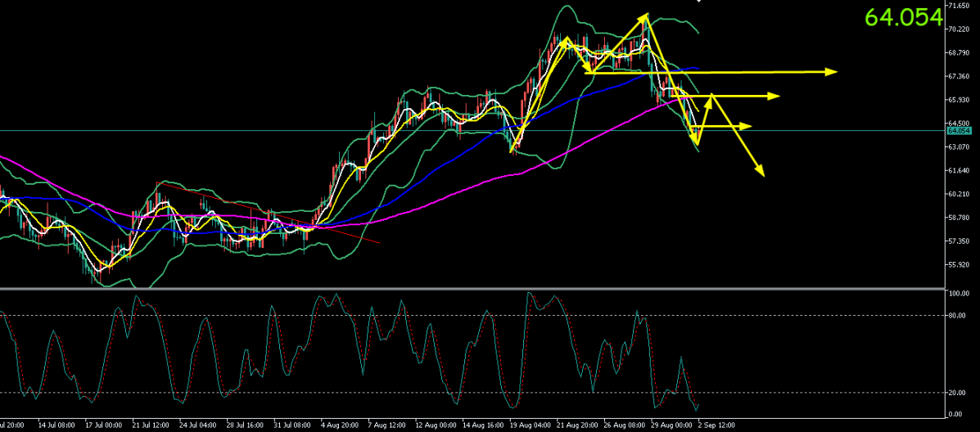This screenshot has height=432, width=980.
Task: Click the 26 Aug 08:00 date label
Action: (621, 424)
